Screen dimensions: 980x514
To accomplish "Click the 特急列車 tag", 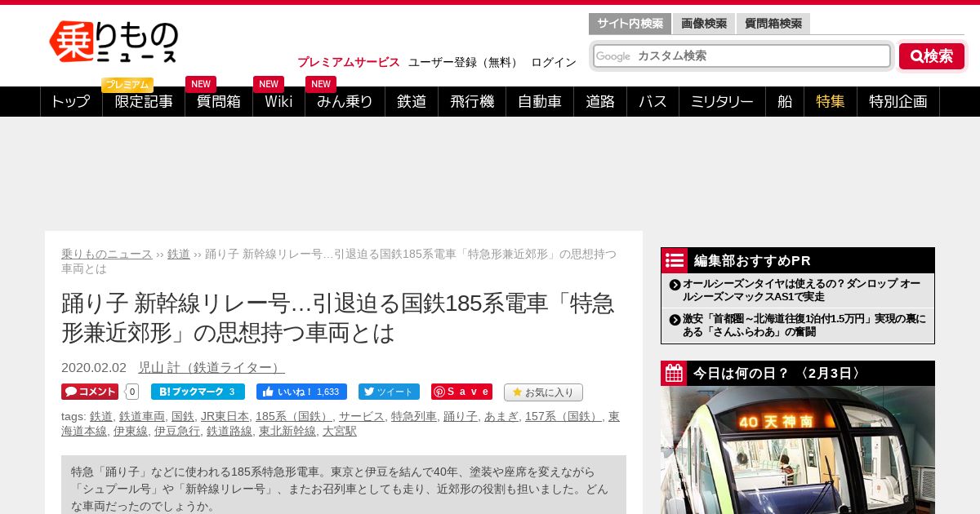I will [x=414, y=416].
